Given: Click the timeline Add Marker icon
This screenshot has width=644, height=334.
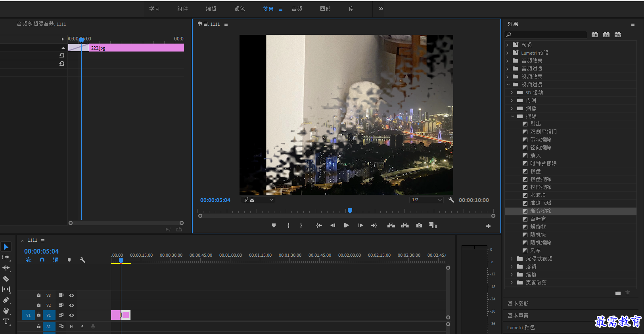Looking at the screenshot, I should tap(69, 260).
